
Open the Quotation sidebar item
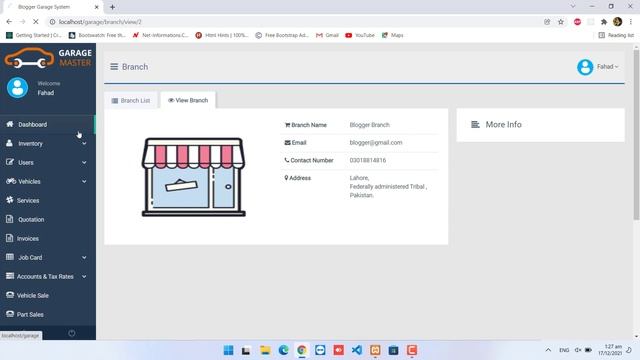click(x=47, y=220)
